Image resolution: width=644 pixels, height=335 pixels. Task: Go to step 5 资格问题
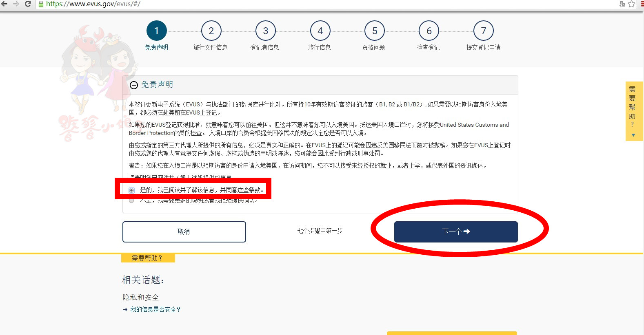(374, 31)
